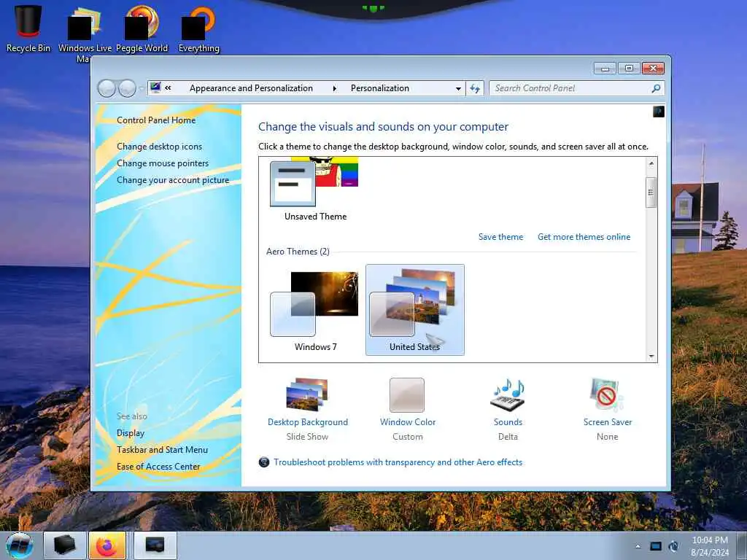Open Display settings link
Viewport: 747px width, 560px height.
click(131, 433)
